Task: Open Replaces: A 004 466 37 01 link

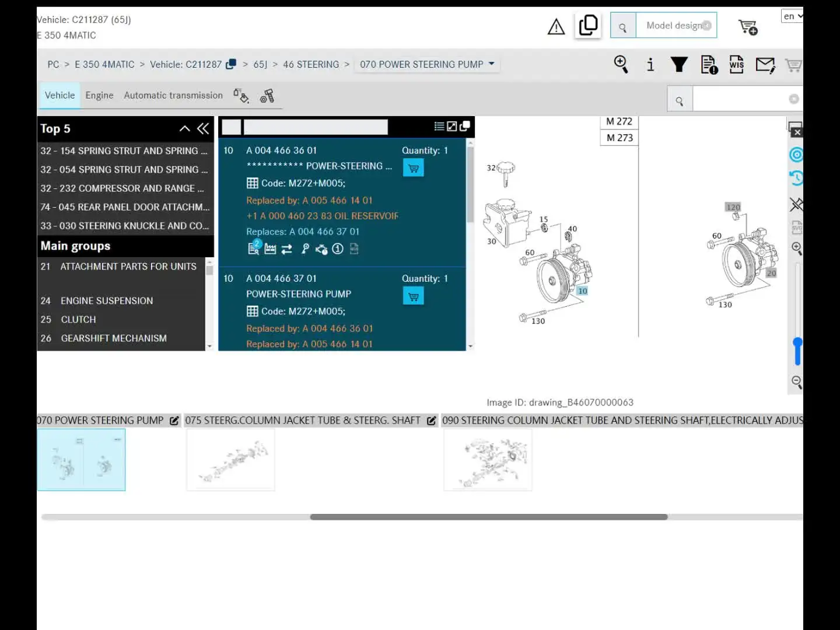Action: tap(303, 232)
